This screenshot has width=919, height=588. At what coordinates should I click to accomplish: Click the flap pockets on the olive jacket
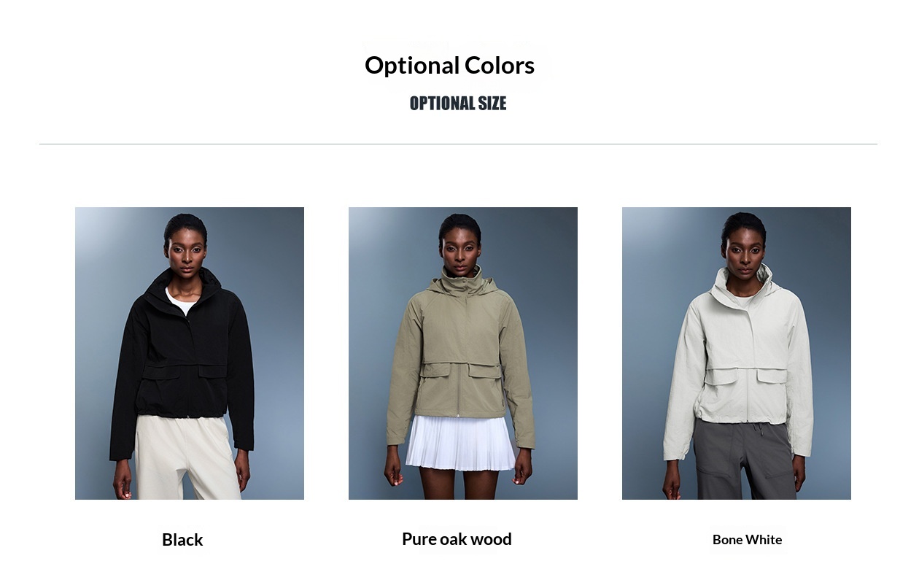(x=461, y=369)
